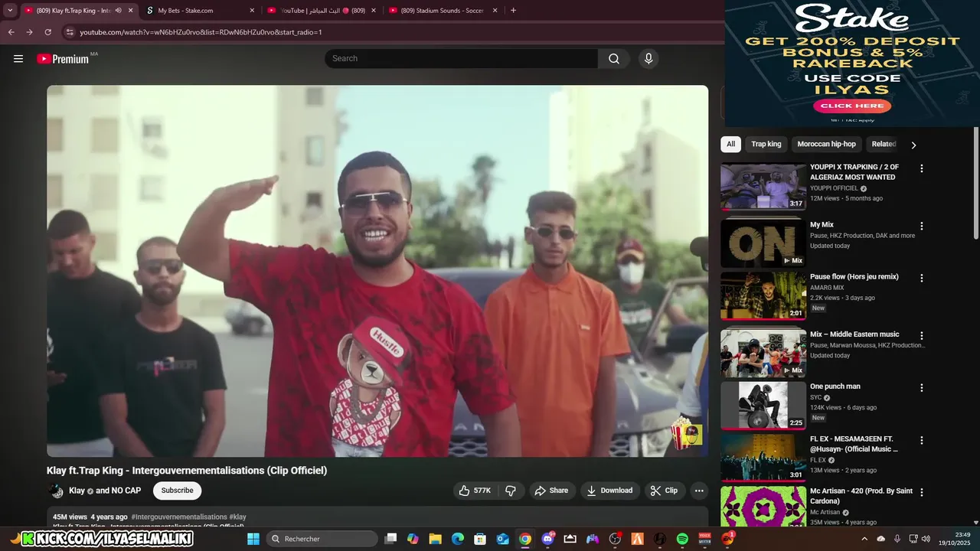Image resolution: width=980 pixels, height=551 pixels.
Task: Open Windows Start menu
Action: tap(253, 539)
